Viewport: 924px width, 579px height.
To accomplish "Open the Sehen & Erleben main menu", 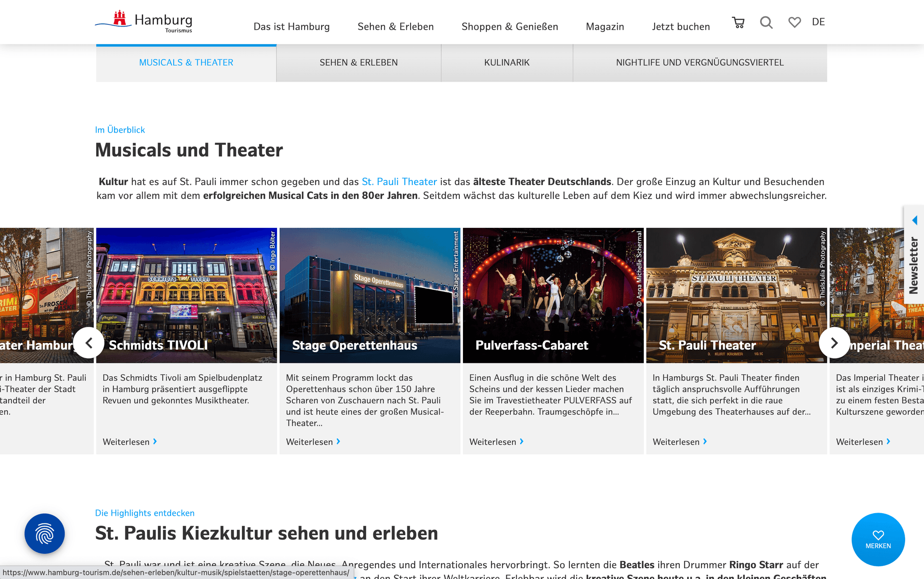I will point(395,27).
